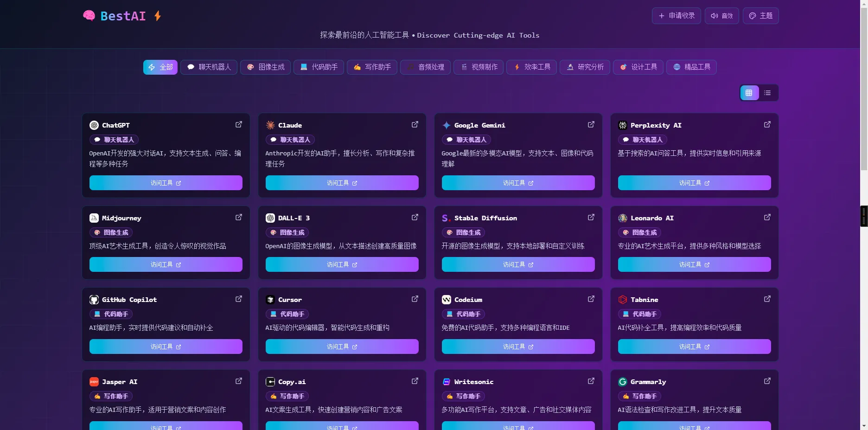This screenshot has width=868, height=430.
Task: Click the GitHub Copilot logo icon
Action: pyautogui.click(x=94, y=300)
